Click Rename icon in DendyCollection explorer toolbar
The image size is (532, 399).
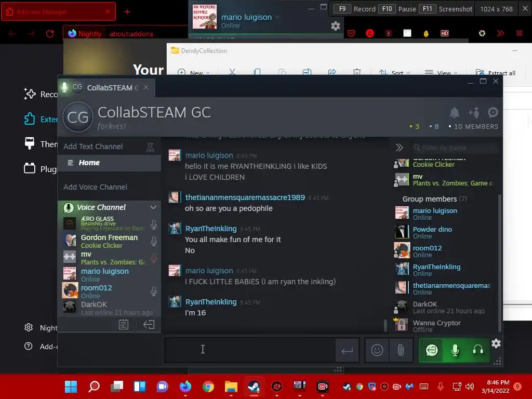point(307,72)
